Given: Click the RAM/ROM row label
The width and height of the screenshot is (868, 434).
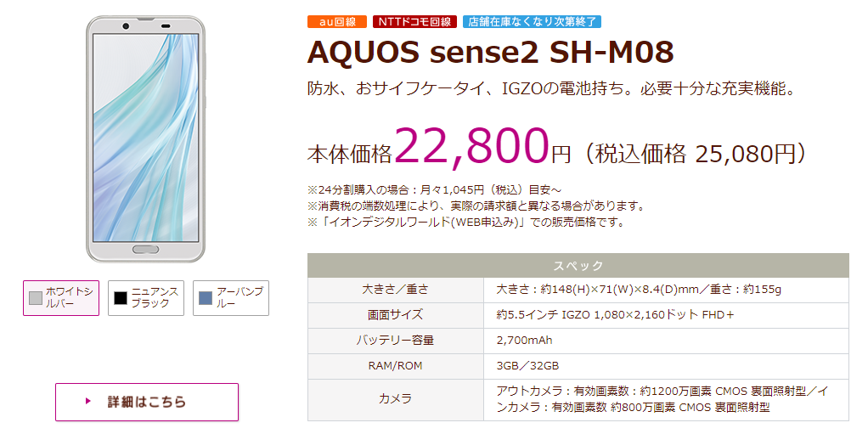Looking at the screenshot, I should pyautogui.click(x=395, y=366).
